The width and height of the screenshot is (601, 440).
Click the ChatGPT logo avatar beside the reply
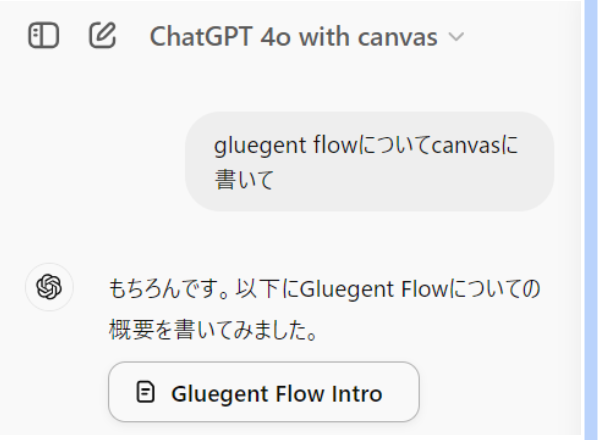(x=49, y=287)
